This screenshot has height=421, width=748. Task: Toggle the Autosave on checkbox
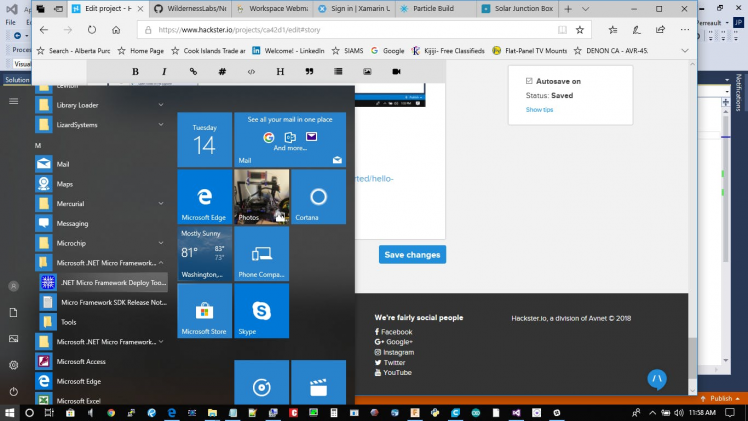pyautogui.click(x=528, y=82)
